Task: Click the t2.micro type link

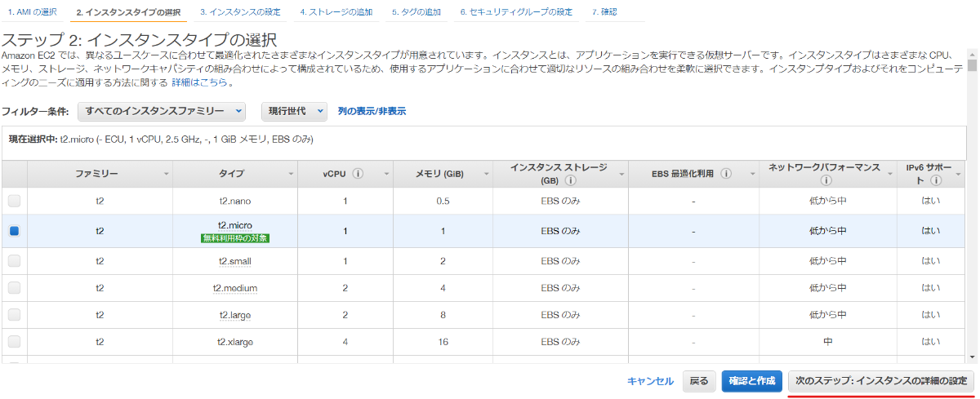Action: tap(235, 224)
